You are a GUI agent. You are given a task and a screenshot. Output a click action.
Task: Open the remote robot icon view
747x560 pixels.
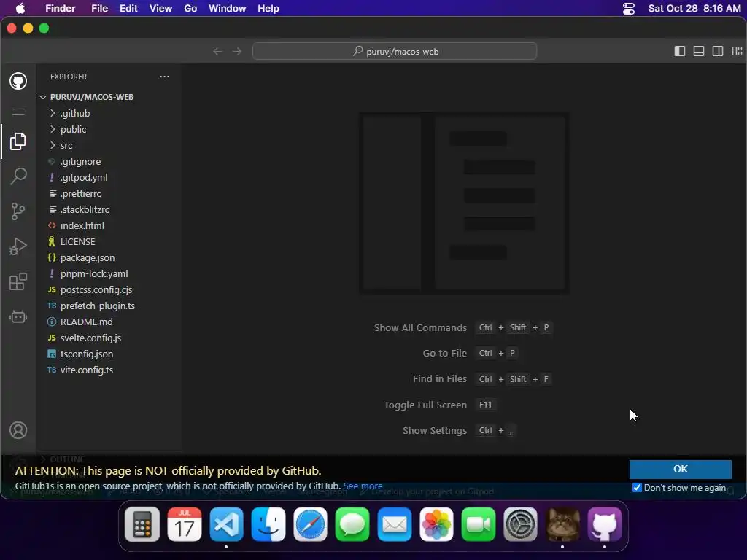click(x=18, y=316)
